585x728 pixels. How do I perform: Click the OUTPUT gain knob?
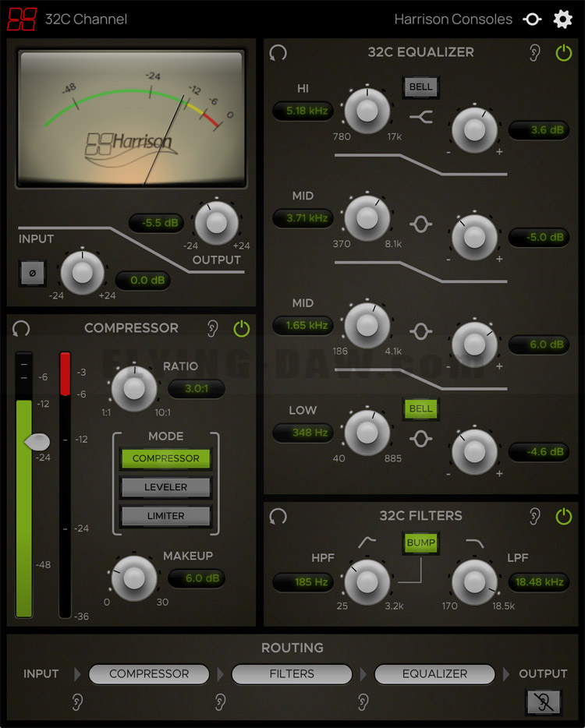(217, 223)
